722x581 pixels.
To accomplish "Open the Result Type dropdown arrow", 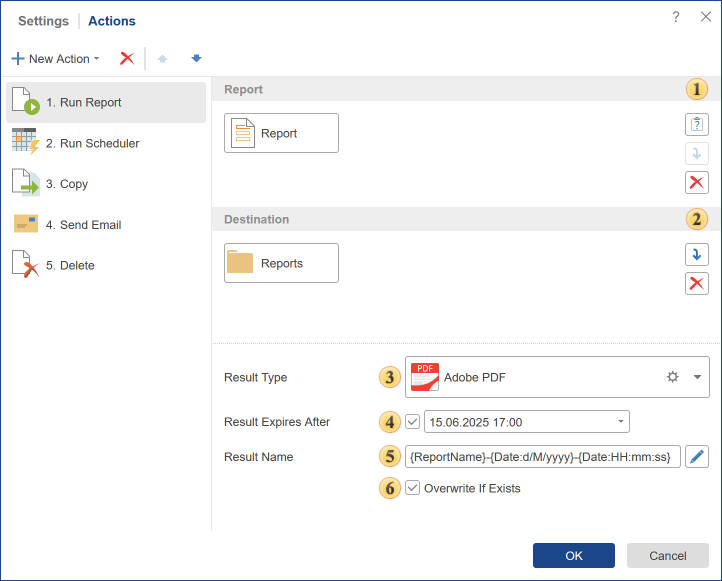I will [x=697, y=377].
